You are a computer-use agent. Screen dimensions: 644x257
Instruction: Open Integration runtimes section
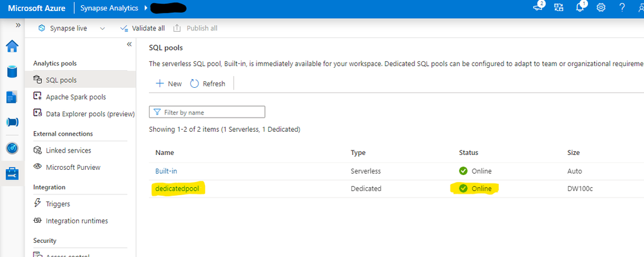pyautogui.click(x=77, y=221)
